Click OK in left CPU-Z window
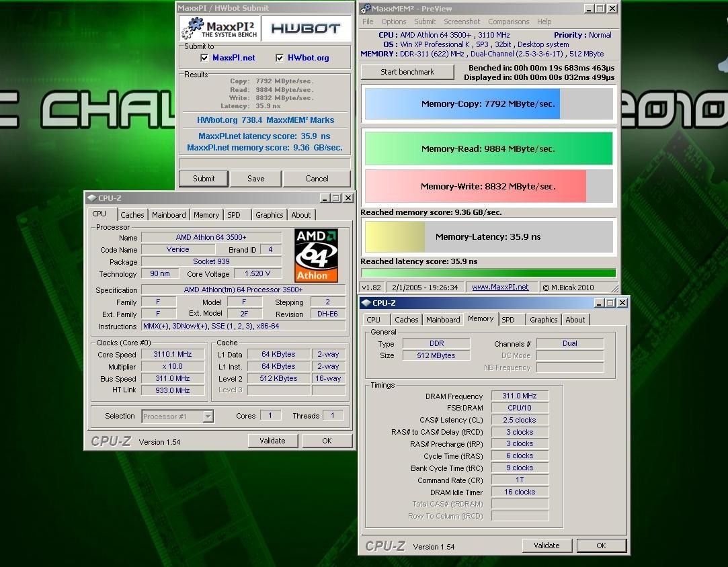The image size is (728, 567). 327,441
